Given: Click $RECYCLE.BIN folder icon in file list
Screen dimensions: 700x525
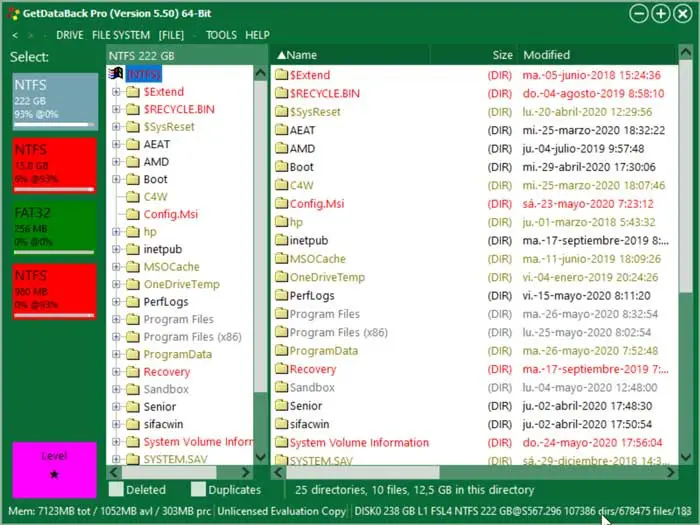Looking at the screenshot, I should [281, 93].
